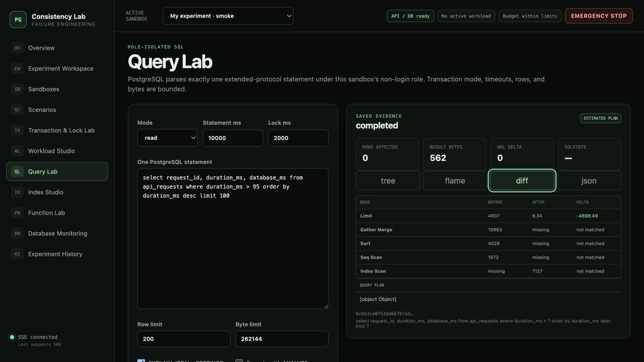This screenshot has width=644, height=362.
Task: Click the Result Bytes 562 card
Action: coord(455,154)
